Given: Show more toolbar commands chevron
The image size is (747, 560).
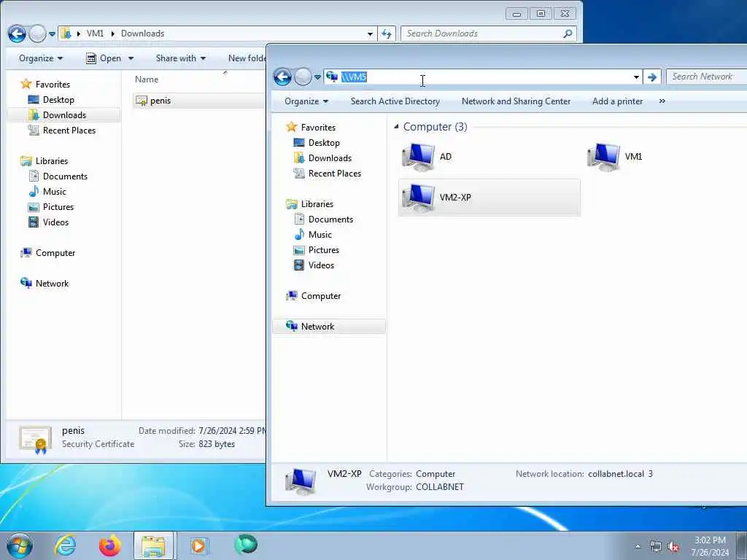Looking at the screenshot, I should pos(662,101).
